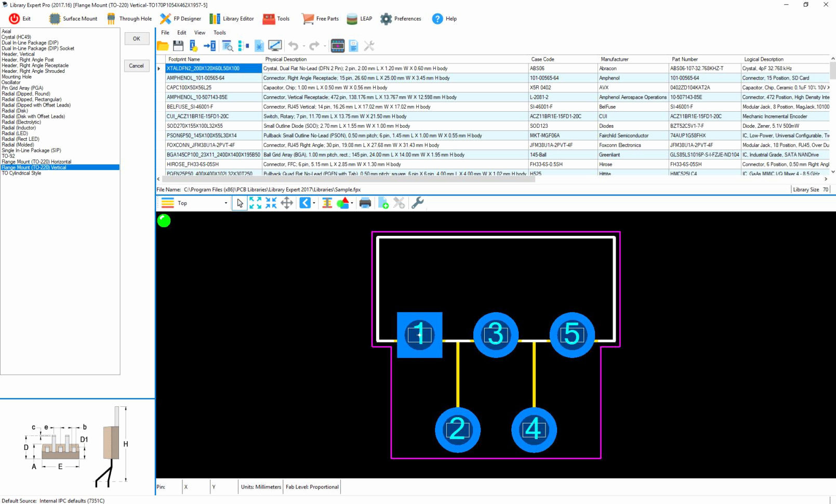Select the pan move arrows tool
Viewport: 836px width, 504px height.
(x=287, y=203)
